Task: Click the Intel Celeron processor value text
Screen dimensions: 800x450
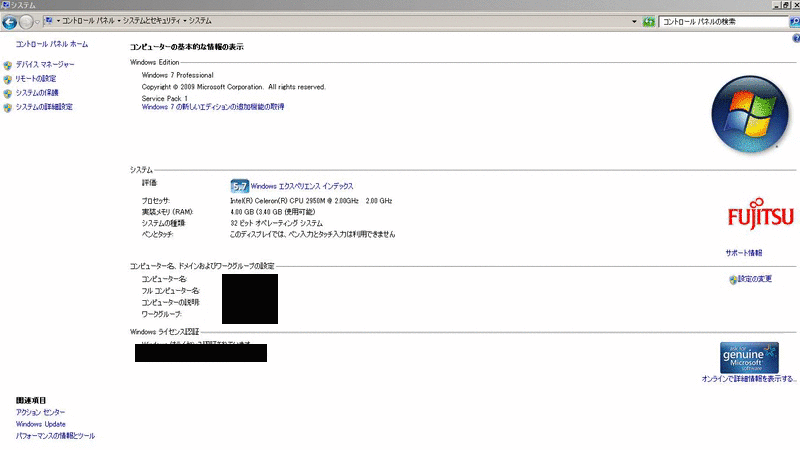Action: (x=311, y=201)
